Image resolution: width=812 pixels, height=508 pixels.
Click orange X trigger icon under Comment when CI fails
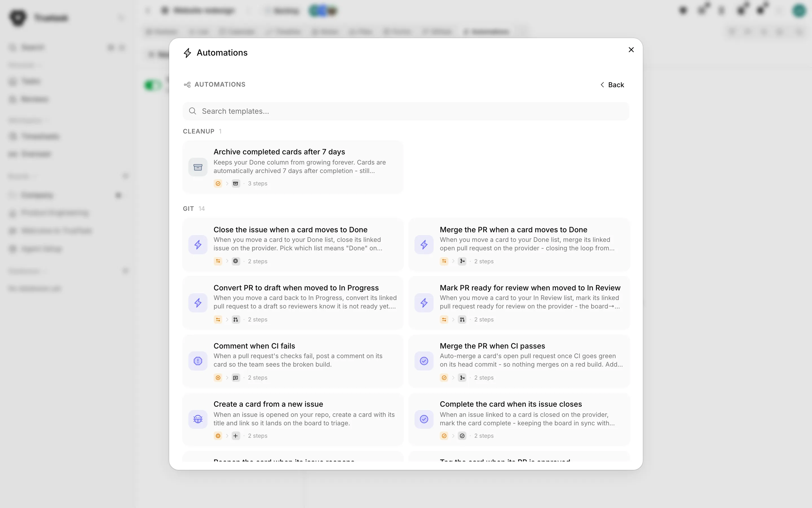218,378
